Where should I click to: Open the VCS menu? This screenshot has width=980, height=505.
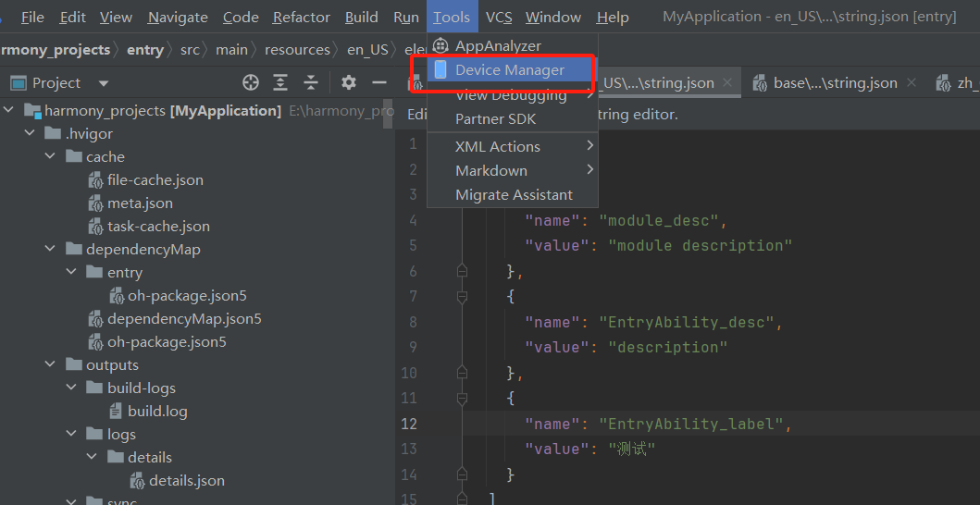click(499, 17)
